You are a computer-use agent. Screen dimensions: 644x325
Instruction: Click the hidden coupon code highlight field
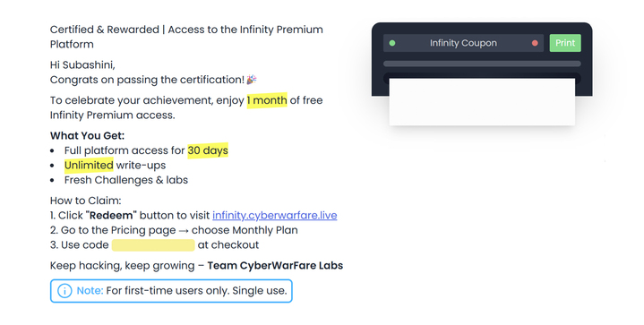(x=153, y=245)
